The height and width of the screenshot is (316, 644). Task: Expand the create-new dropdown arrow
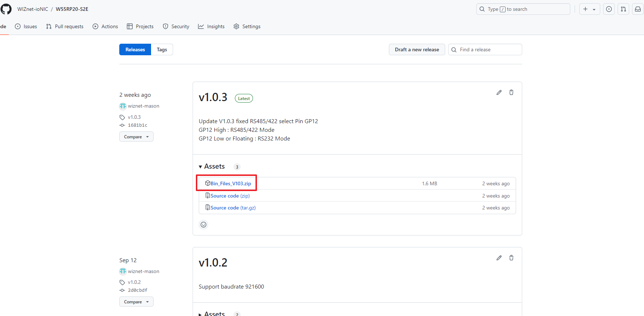coord(594,9)
